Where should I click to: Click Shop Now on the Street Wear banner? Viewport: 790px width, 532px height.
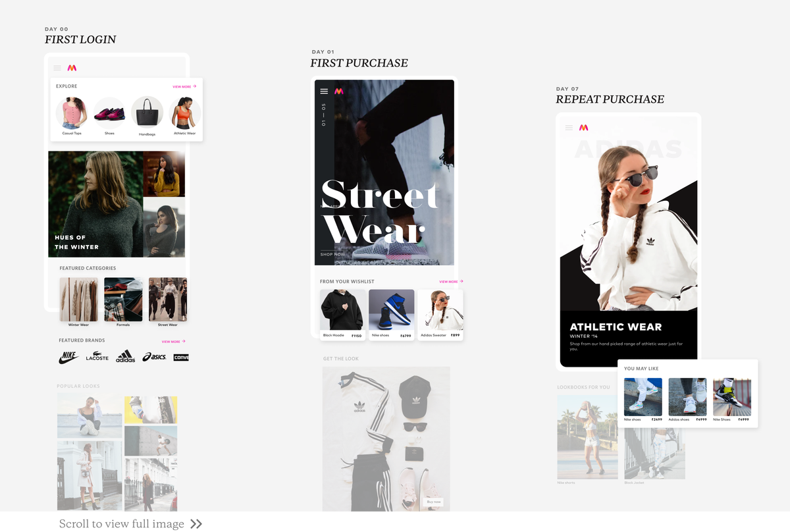tap(332, 254)
